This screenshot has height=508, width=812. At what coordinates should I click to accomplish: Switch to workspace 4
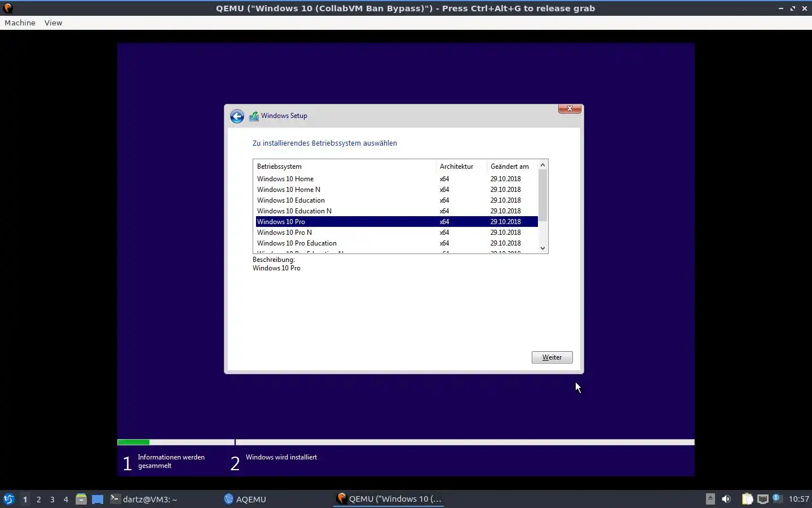coord(66,499)
